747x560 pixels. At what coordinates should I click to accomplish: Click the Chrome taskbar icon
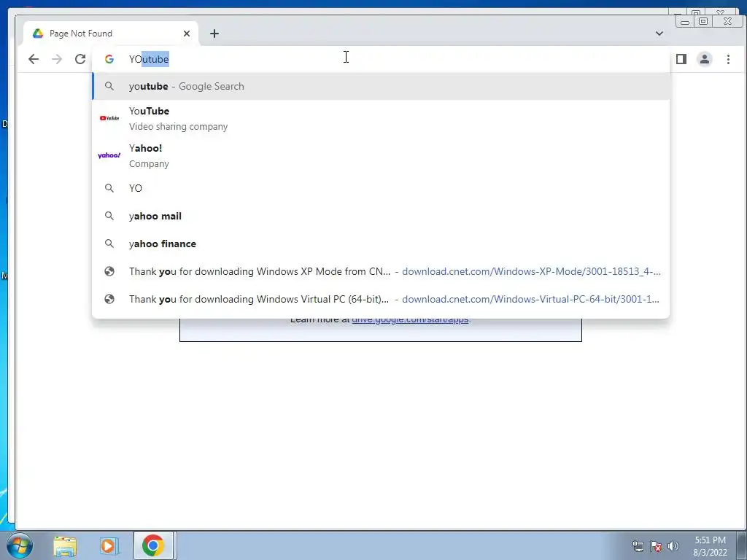(x=153, y=545)
